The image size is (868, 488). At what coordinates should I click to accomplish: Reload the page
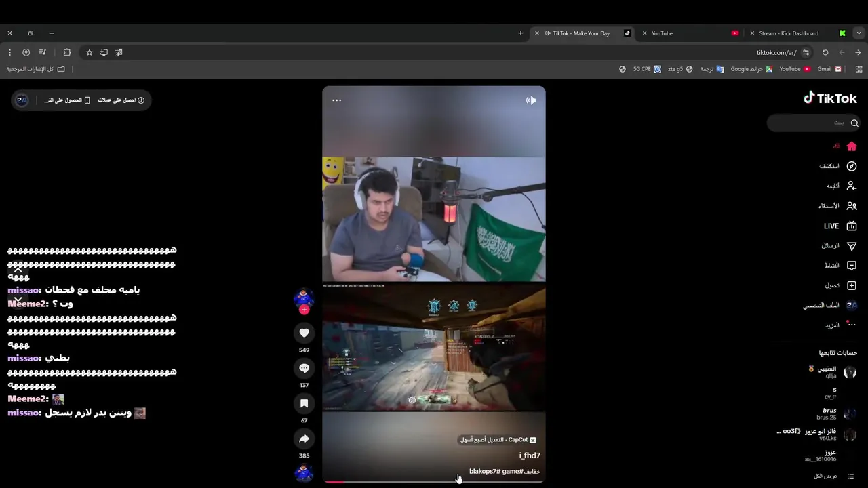(x=825, y=52)
